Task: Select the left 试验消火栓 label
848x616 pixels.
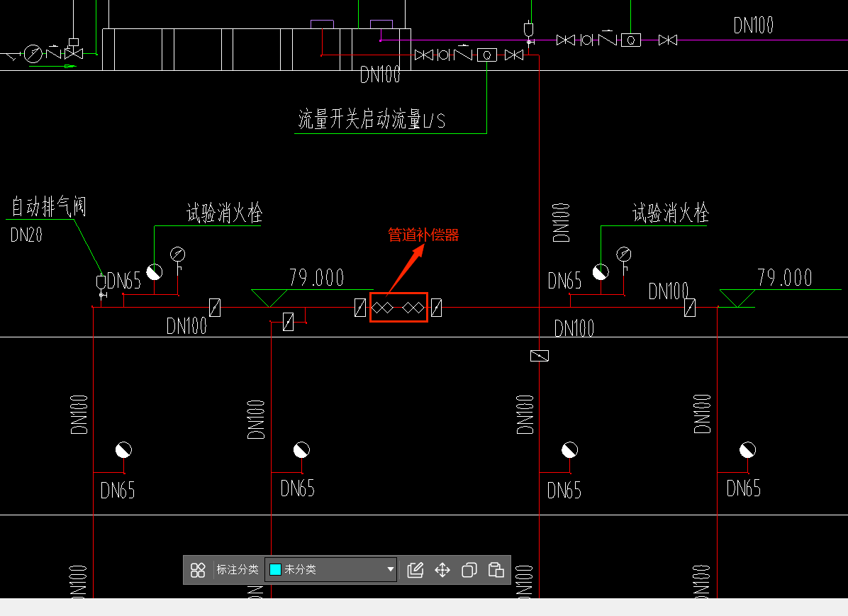Action: 224,213
